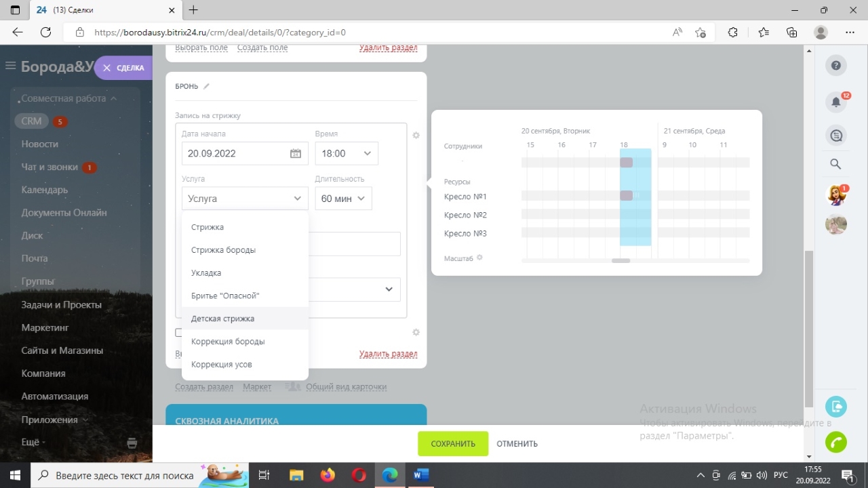The image size is (868, 488).
Task: Open the Время 18:00 dropdown
Action: point(347,153)
